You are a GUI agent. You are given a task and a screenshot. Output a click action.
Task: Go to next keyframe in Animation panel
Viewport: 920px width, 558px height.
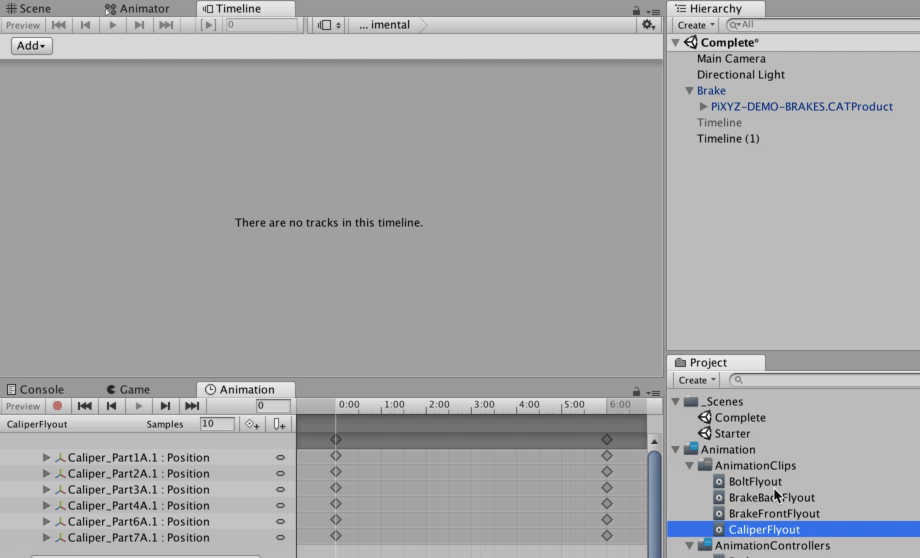pos(165,406)
